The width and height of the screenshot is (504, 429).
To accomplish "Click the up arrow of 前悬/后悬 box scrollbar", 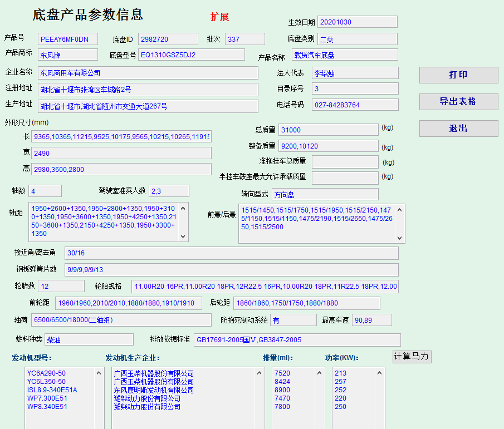I will point(399,210).
